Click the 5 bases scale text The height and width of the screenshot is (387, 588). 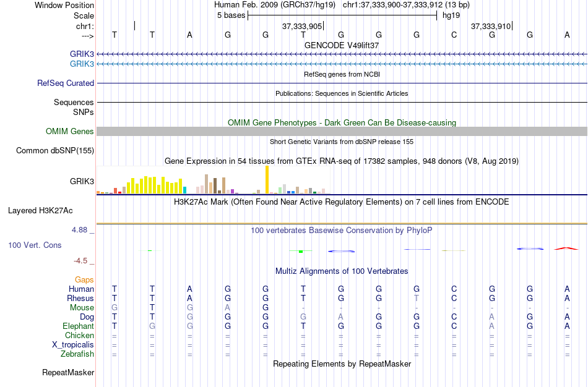231,15
